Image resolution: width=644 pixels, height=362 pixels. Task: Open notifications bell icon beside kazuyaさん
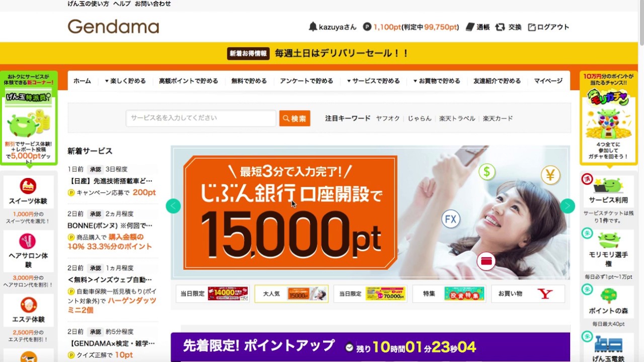pyautogui.click(x=313, y=27)
